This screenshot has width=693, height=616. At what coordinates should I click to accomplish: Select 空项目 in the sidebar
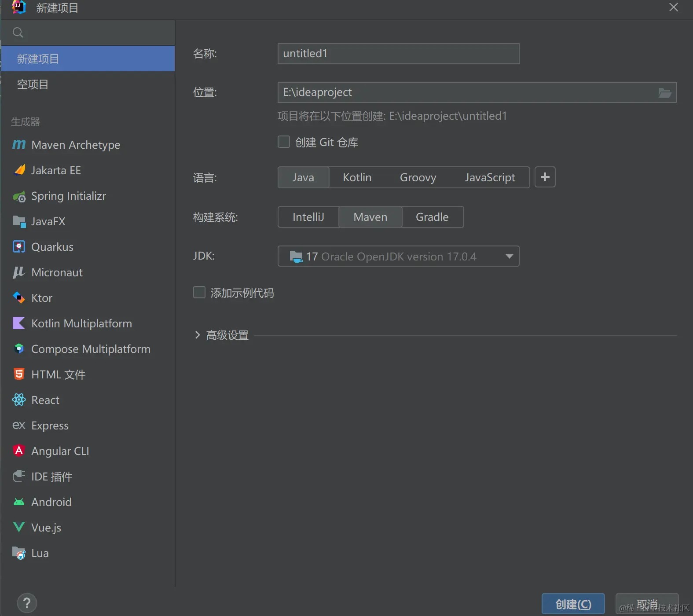coord(88,84)
